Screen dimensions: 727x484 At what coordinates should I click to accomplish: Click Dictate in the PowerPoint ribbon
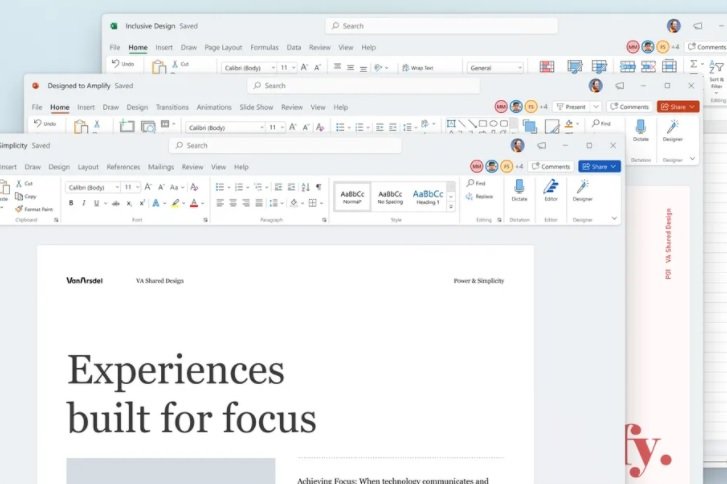tap(641, 130)
